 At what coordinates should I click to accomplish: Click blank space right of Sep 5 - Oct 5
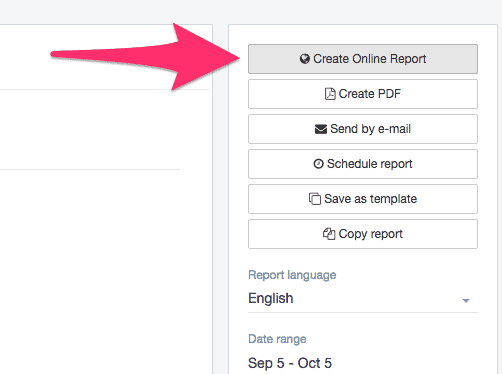pyautogui.click(x=405, y=363)
